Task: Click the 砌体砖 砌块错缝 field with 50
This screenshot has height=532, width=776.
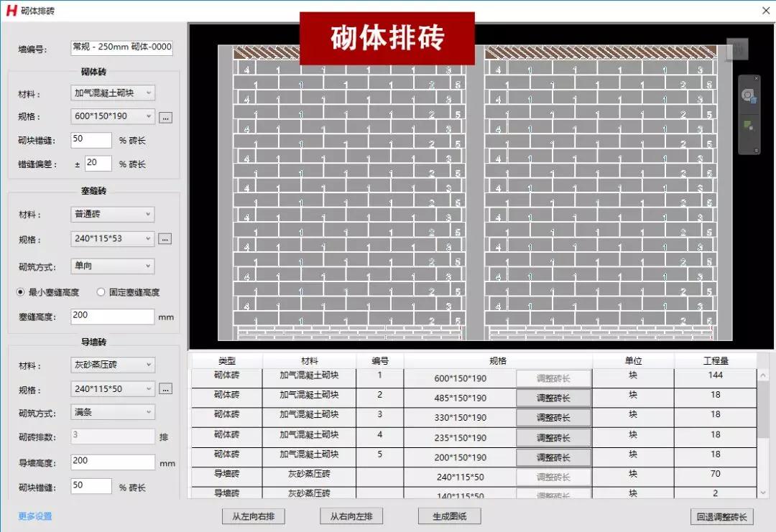Action: 91,140
